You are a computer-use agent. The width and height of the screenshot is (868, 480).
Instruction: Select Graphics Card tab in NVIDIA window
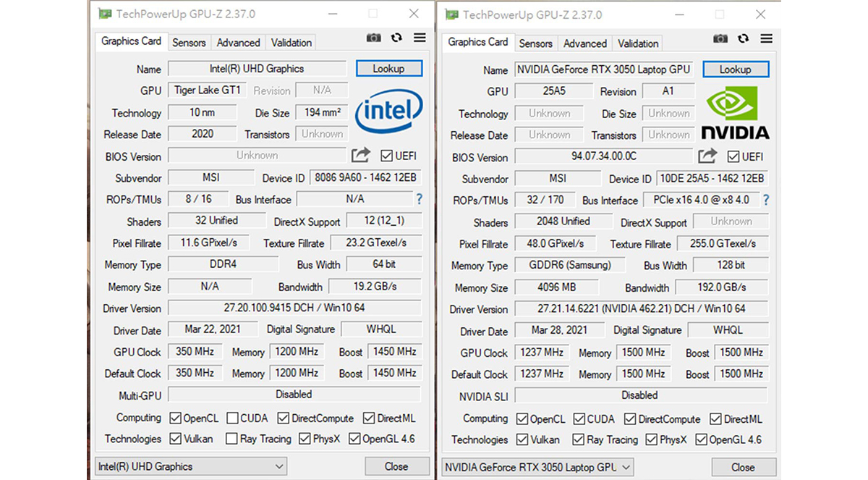[478, 42]
